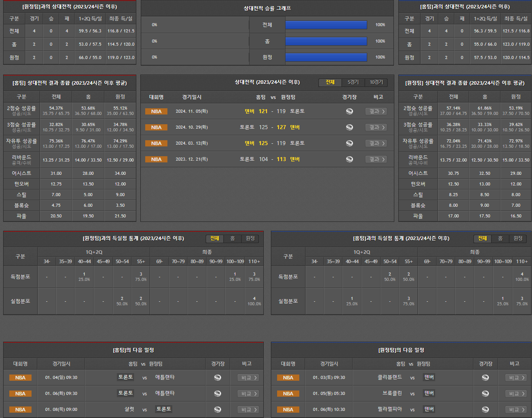Switch head-to-head list to 10경기 filter
The image size is (532, 418).
[376, 83]
